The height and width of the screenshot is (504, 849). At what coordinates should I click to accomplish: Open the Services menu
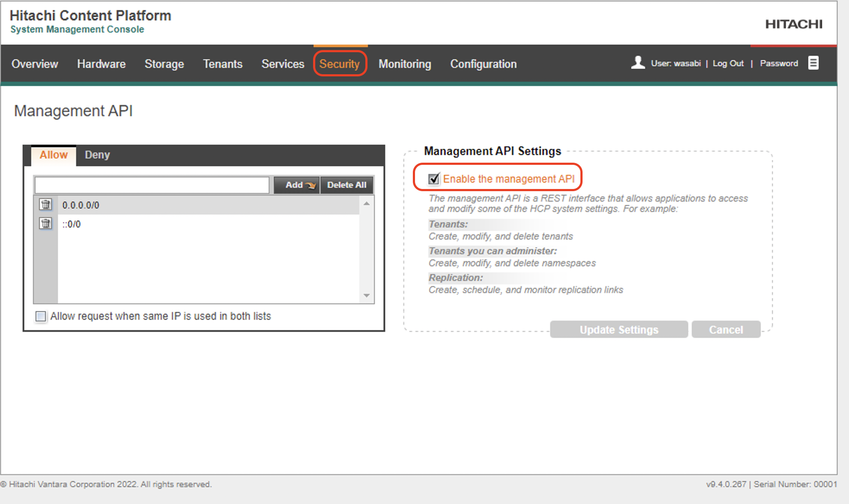tap(283, 64)
